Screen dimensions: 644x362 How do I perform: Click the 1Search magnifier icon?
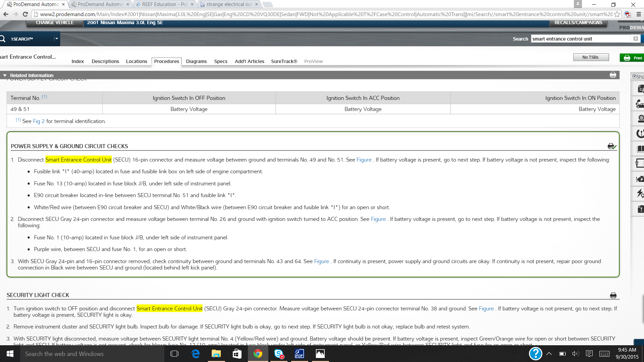3,39
